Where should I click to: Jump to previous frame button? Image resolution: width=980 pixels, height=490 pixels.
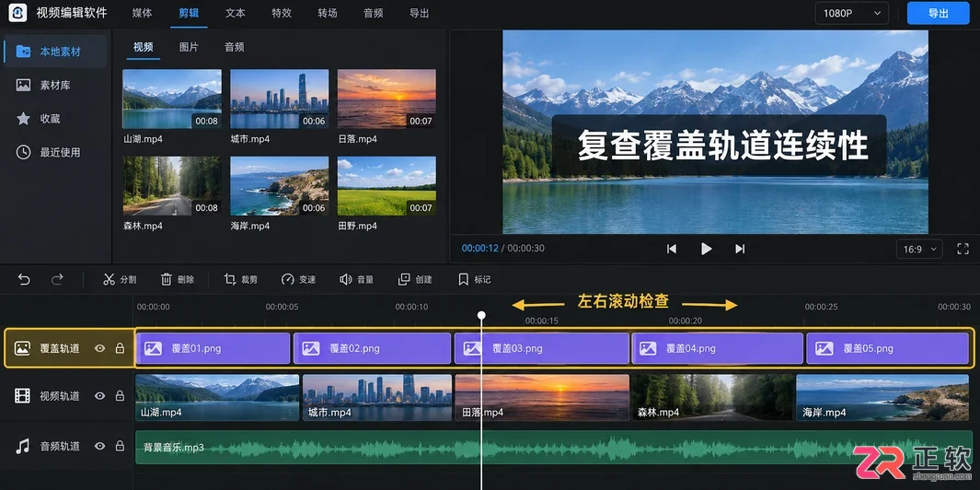pyautogui.click(x=671, y=249)
